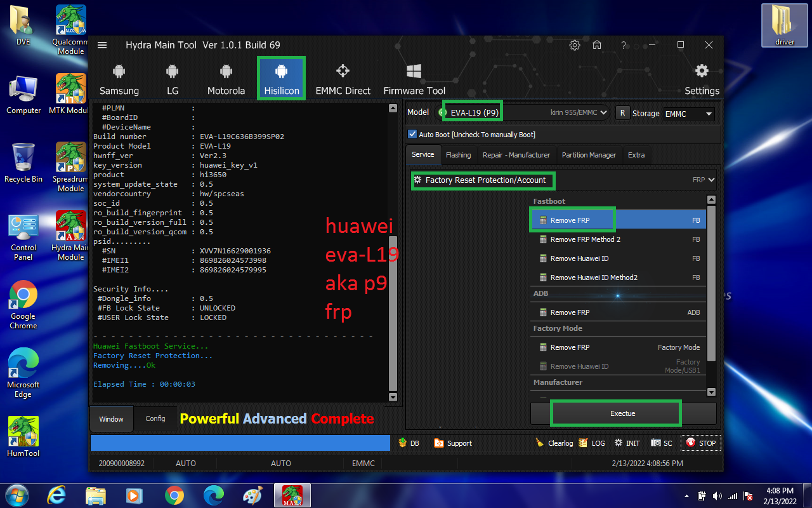The height and width of the screenshot is (508, 812).
Task: Click the volume icon in system tray
Action: (x=717, y=495)
